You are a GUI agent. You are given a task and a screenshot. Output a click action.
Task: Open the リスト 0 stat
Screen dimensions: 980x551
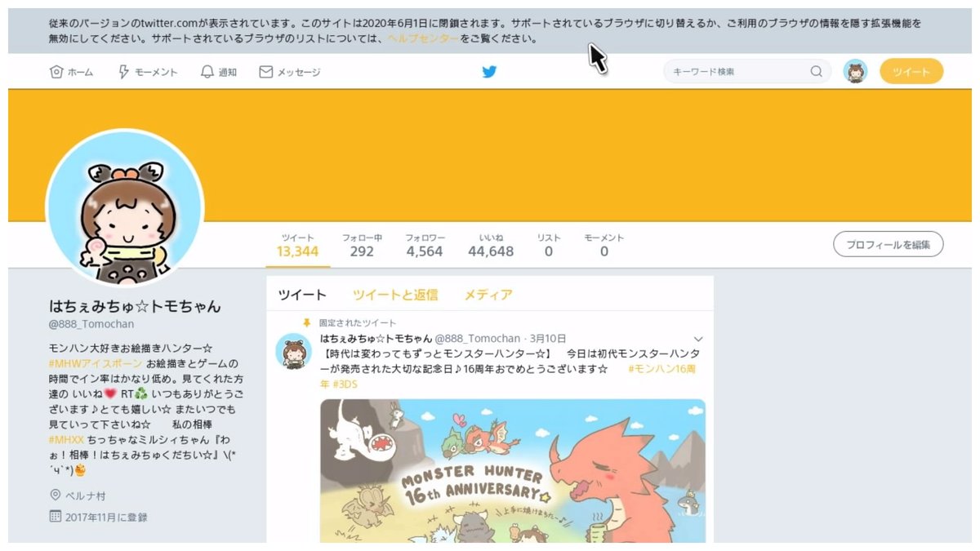click(x=549, y=246)
